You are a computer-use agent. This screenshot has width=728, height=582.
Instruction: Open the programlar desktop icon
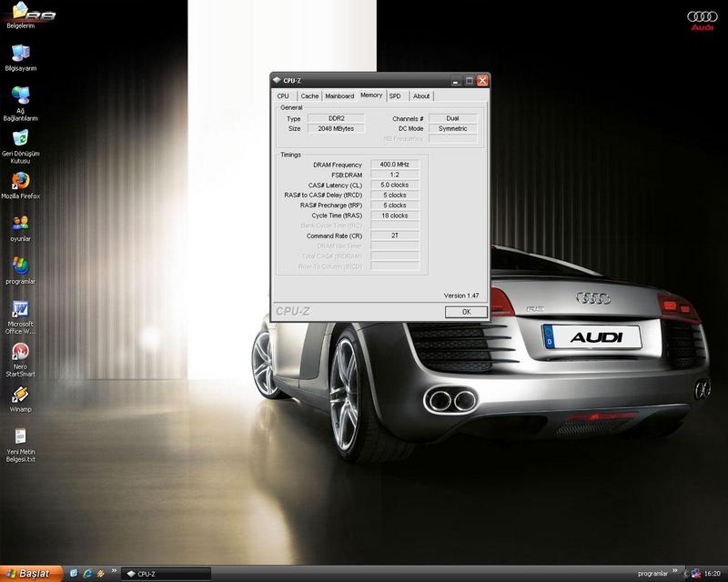tap(20, 271)
